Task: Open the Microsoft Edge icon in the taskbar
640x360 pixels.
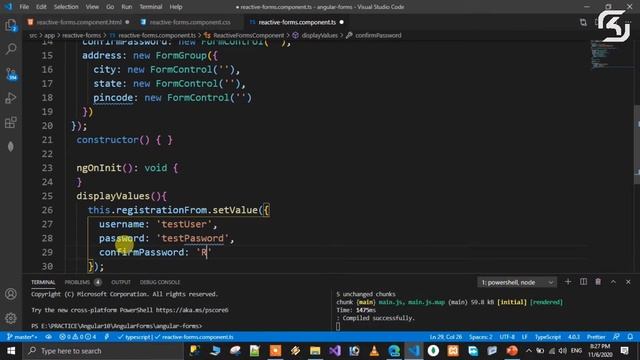Action: 394,351
